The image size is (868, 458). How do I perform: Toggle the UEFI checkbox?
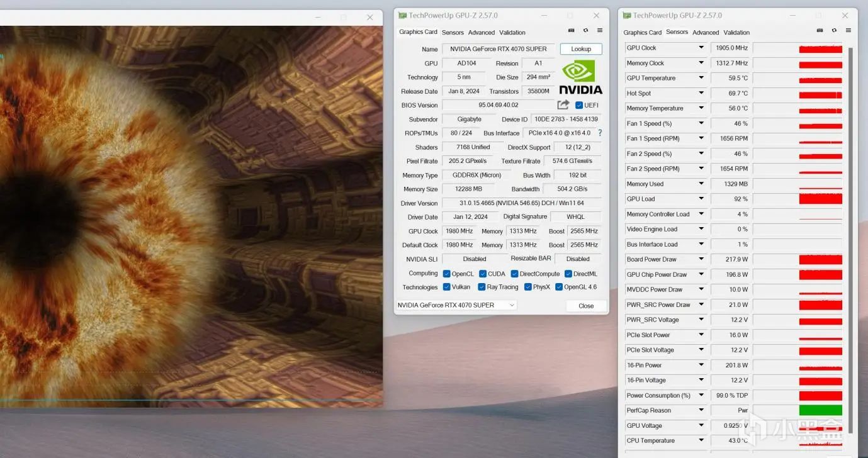click(579, 105)
